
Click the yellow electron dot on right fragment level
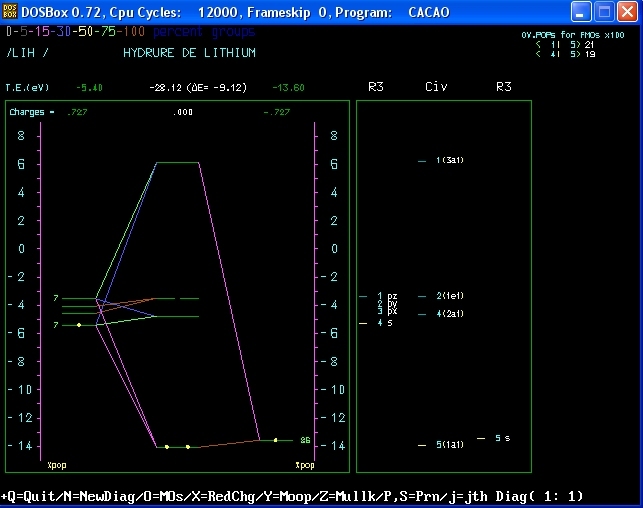click(x=276, y=440)
